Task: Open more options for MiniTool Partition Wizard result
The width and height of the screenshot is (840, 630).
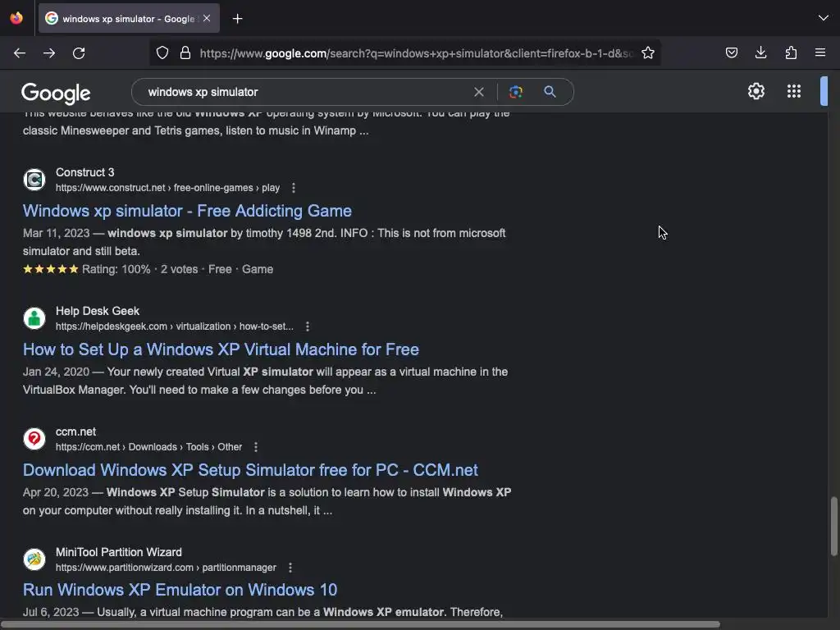Action: click(290, 568)
